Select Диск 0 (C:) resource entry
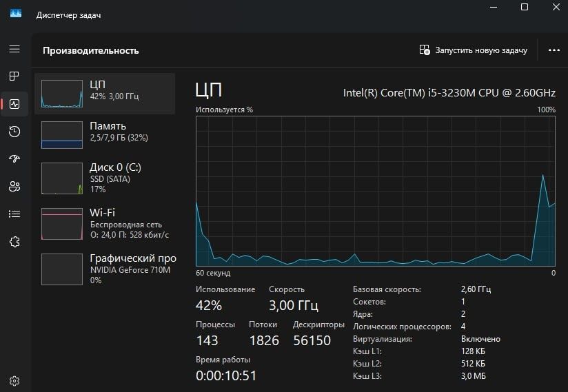The image size is (568, 392). pos(105,178)
